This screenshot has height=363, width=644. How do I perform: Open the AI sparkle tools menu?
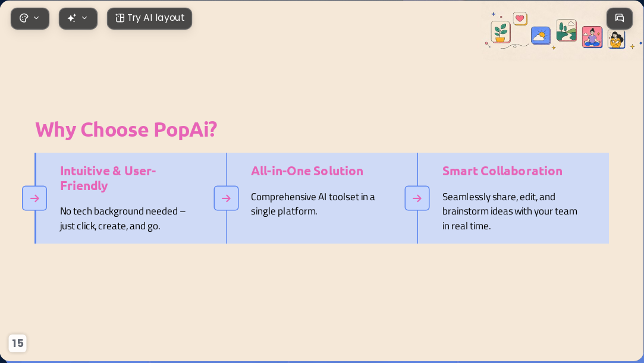point(78,18)
